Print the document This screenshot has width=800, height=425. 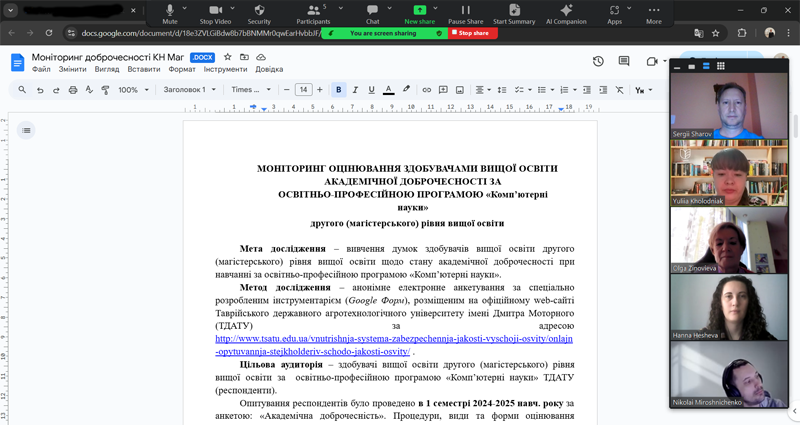pyautogui.click(x=73, y=90)
